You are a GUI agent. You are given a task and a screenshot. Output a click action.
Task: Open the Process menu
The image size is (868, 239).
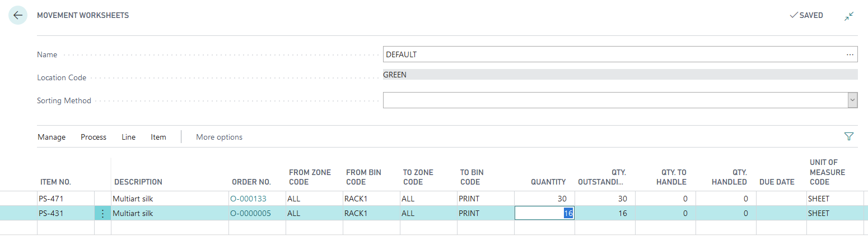tap(94, 137)
